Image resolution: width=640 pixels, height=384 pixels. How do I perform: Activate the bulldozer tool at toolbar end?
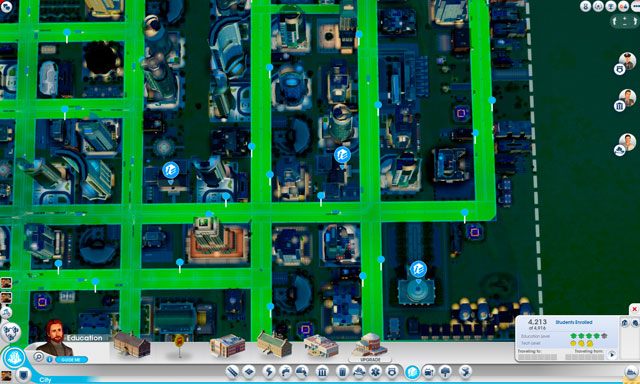(x=632, y=372)
